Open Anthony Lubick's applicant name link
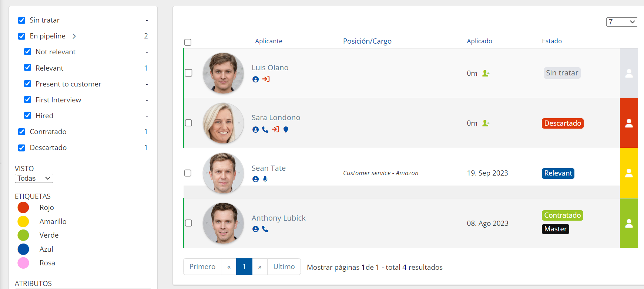Image resolution: width=644 pixels, height=289 pixels. (x=278, y=218)
